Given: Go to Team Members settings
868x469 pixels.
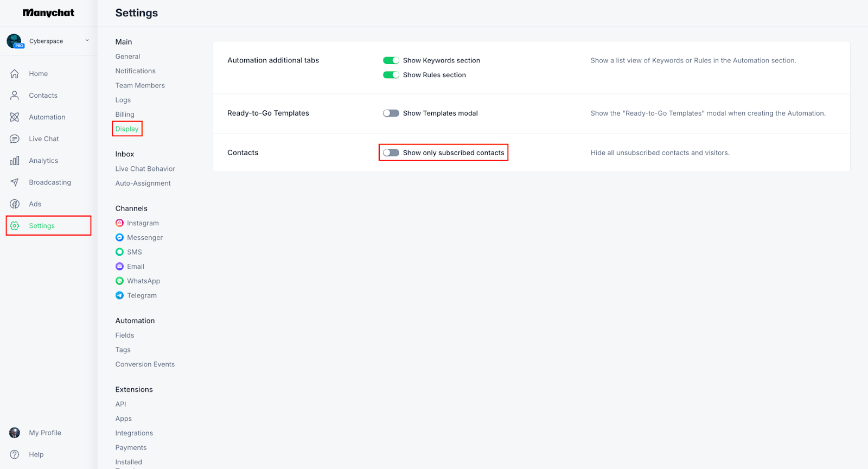Looking at the screenshot, I should [140, 86].
